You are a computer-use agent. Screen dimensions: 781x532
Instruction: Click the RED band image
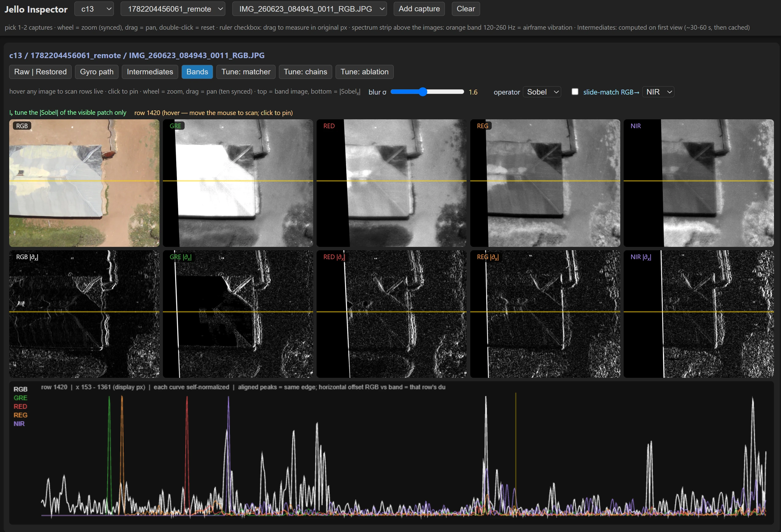pos(392,183)
